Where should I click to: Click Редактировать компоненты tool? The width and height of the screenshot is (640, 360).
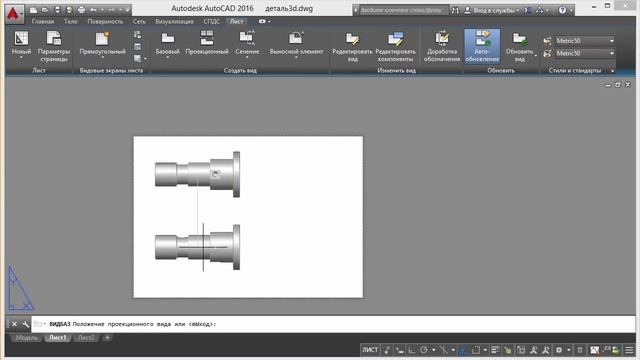coord(396,47)
